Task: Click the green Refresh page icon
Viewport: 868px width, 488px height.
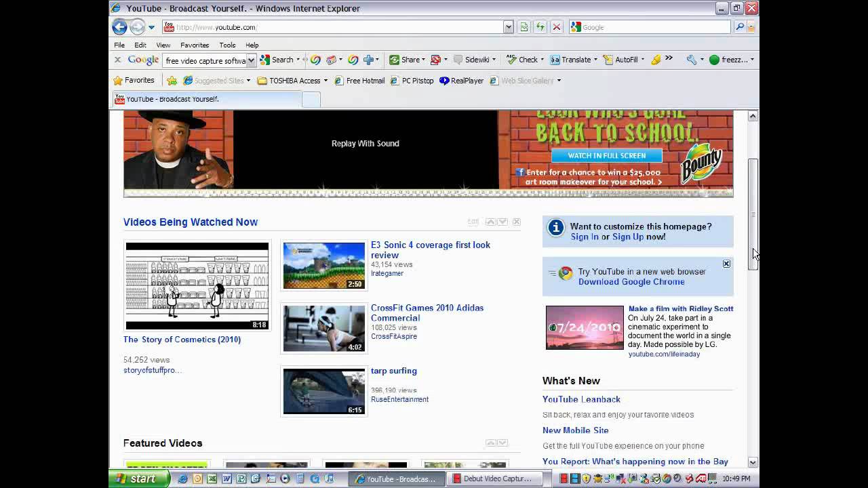Action: tap(540, 27)
